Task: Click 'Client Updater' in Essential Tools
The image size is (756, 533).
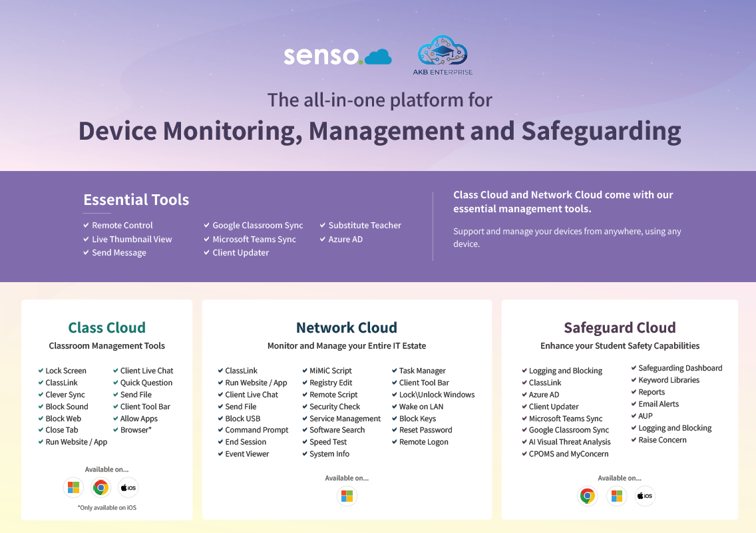Action: (x=241, y=252)
